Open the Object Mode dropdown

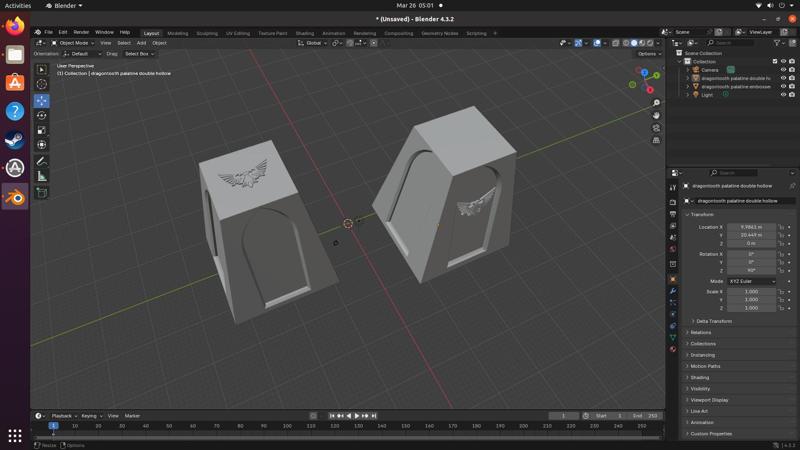(x=72, y=43)
